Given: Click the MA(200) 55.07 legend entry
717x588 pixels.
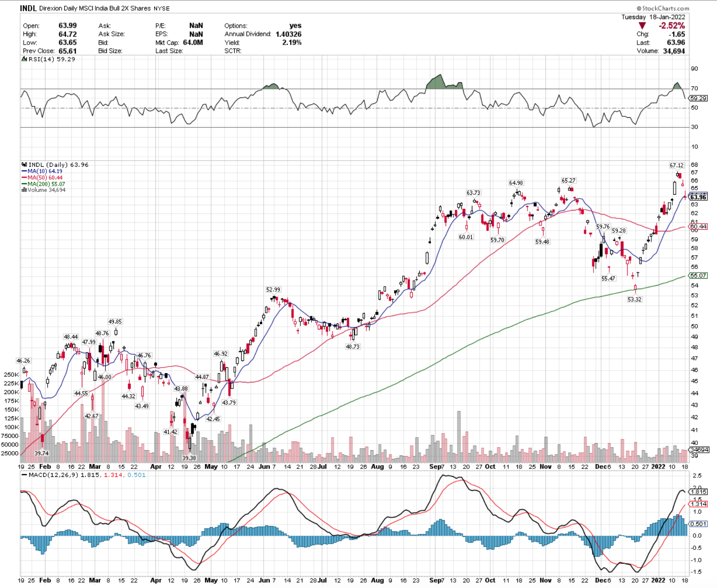Looking at the screenshot, I should click(x=43, y=184).
